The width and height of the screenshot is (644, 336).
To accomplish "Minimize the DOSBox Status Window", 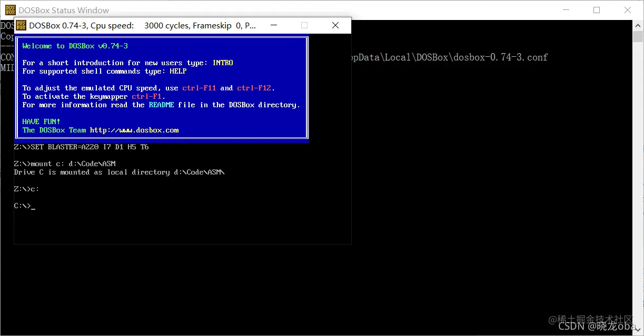I will point(566,10).
